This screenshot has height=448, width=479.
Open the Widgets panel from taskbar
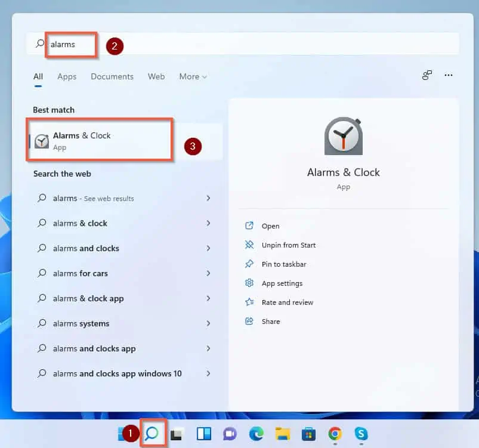point(204,434)
